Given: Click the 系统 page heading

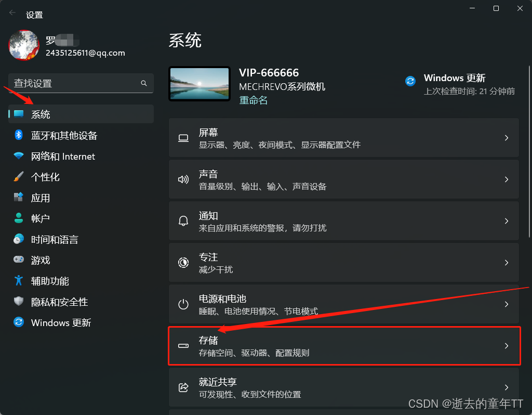Looking at the screenshot, I should (x=185, y=41).
